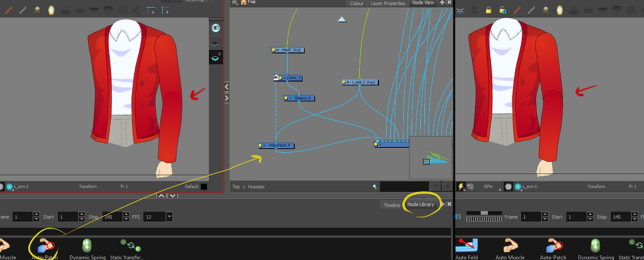The height and width of the screenshot is (260, 644).
Task: Click the black colour swatch beside Default
Action: pyautogui.click(x=204, y=186)
